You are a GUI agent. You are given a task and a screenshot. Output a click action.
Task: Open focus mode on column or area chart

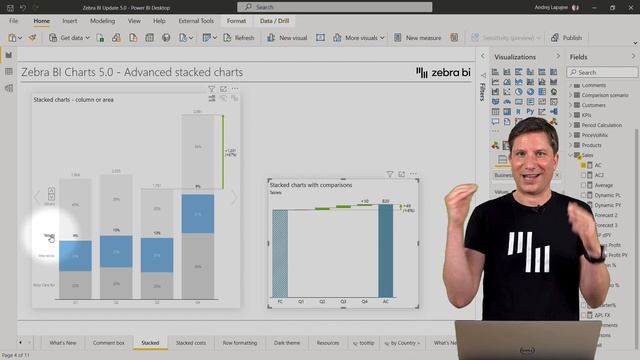point(223,89)
